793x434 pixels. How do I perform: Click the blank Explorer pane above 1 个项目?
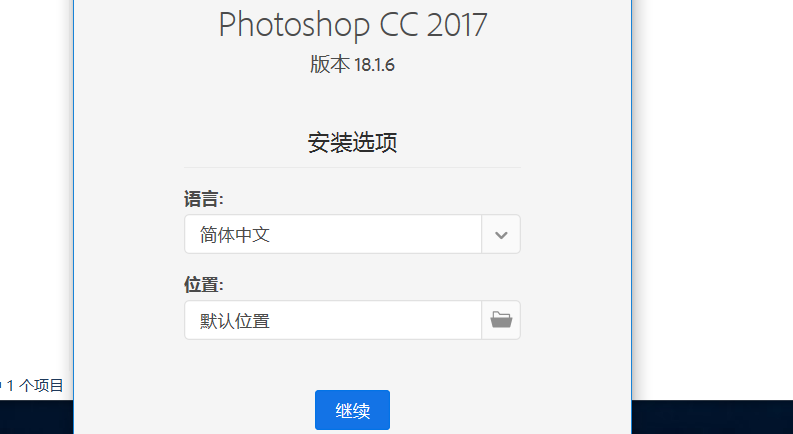pos(33,187)
